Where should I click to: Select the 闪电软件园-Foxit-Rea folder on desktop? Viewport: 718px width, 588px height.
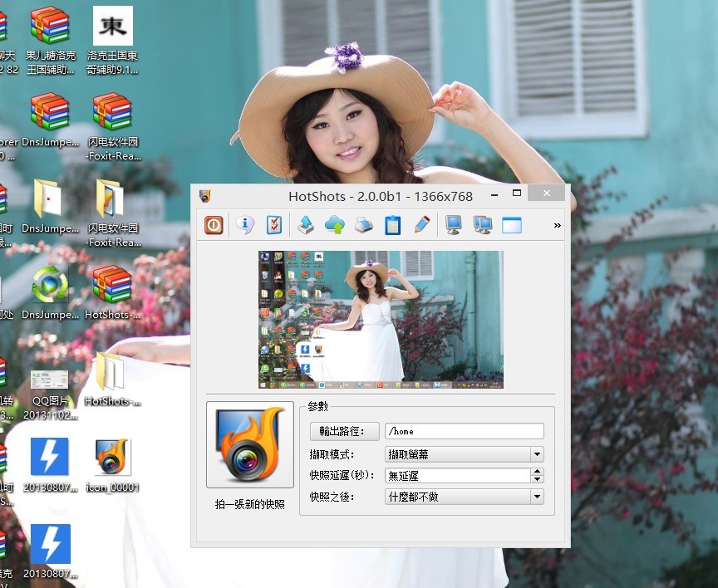113,213
